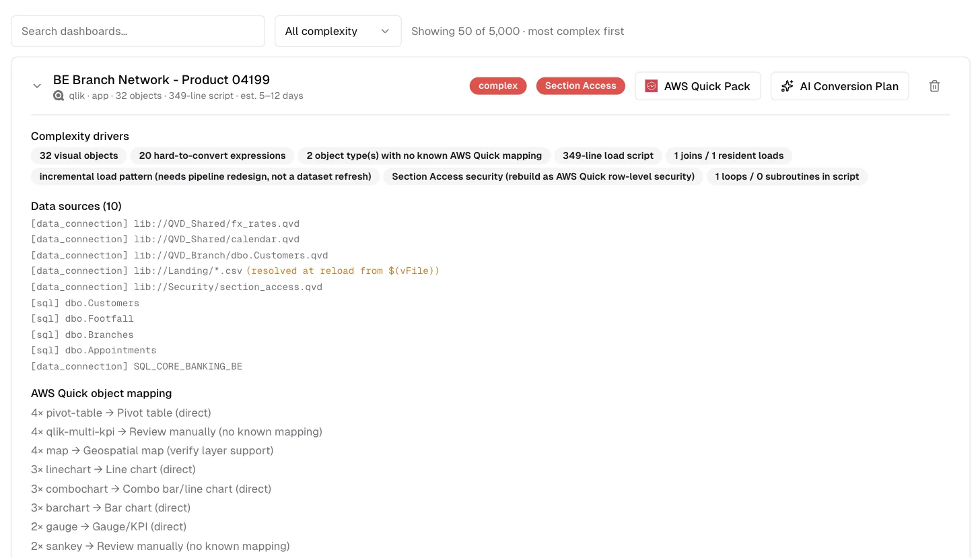Select the [sql] dbo.Footfall line

click(x=82, y=318)
